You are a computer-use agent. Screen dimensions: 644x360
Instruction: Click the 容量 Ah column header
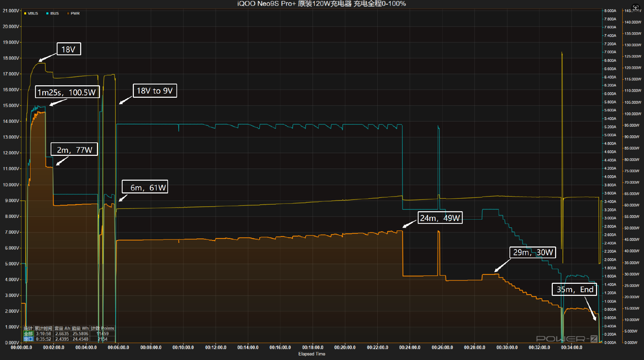click(x=62, y=328)
